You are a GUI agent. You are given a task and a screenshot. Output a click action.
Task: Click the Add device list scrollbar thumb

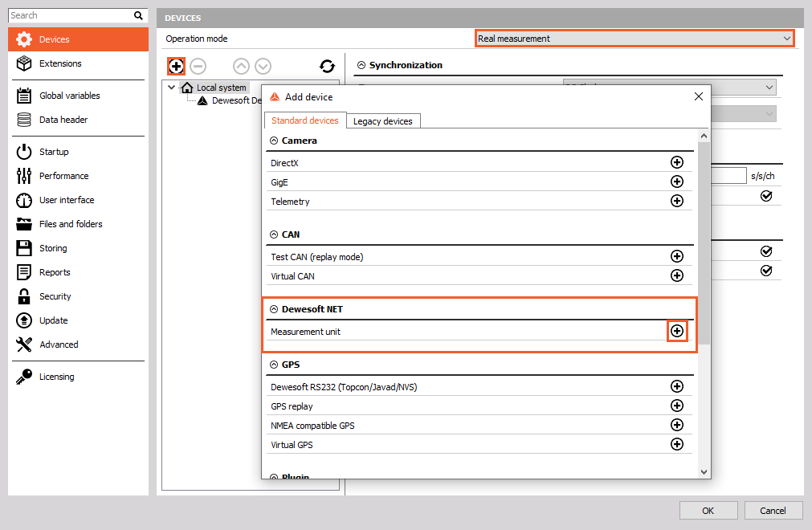pyautogui.click(x=704, y=243)
